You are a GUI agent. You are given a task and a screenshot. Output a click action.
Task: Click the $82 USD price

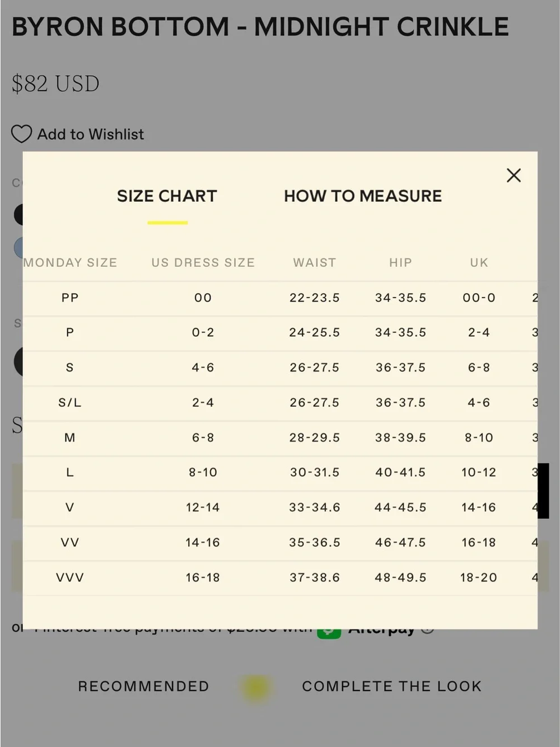[55, 84]
